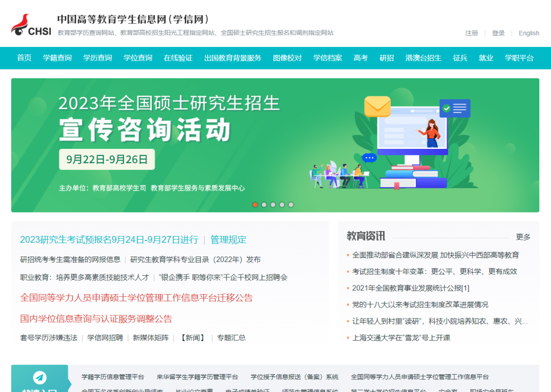Click the 注册 register link
This screenshot has height=392, width=551.
(471, 33)
